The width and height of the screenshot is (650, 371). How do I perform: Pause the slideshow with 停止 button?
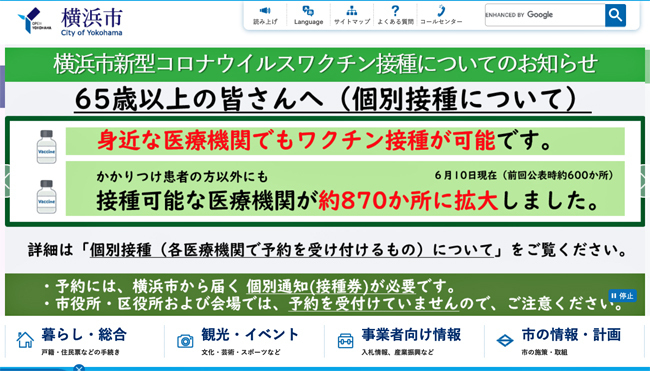point(622,296)
